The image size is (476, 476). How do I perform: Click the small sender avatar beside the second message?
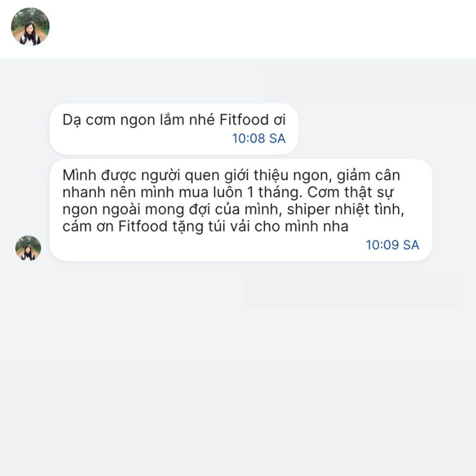pos(28,248)
